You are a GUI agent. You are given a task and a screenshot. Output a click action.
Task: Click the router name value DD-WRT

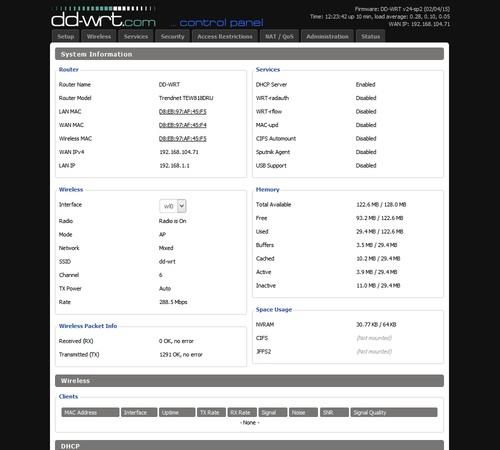[x=169, y=85]
